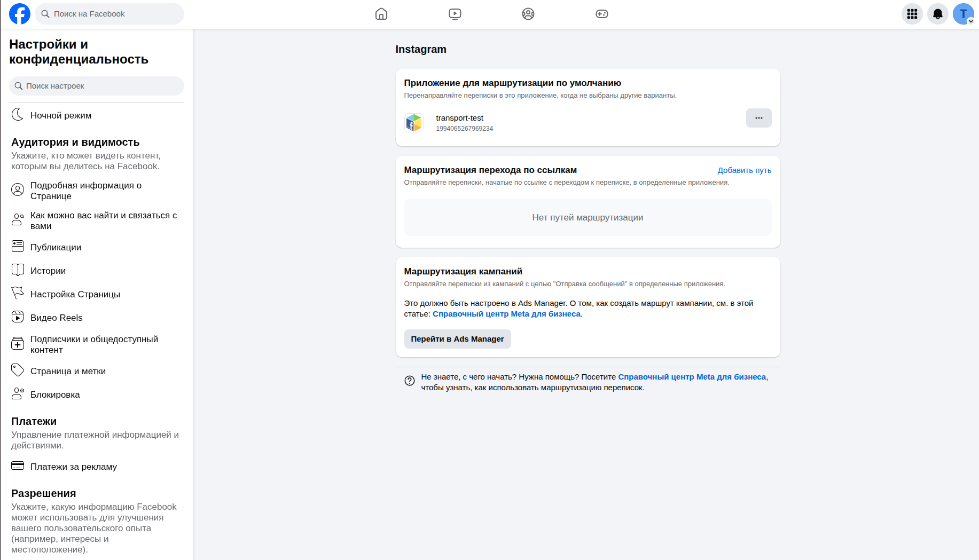979x560 pixels.
Task: Open Meta help center link in footer note
Action: pos(692,377)
